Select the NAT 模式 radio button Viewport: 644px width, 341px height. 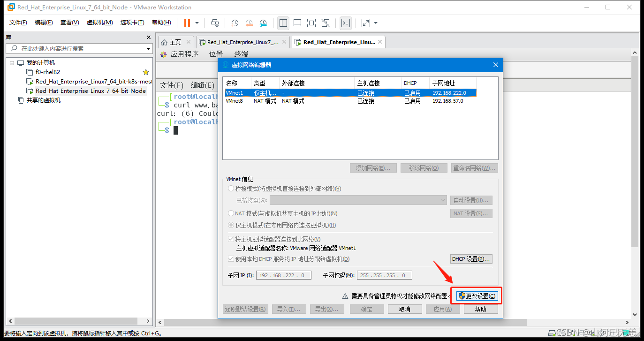pyautogui.click(x=231, y=213)
